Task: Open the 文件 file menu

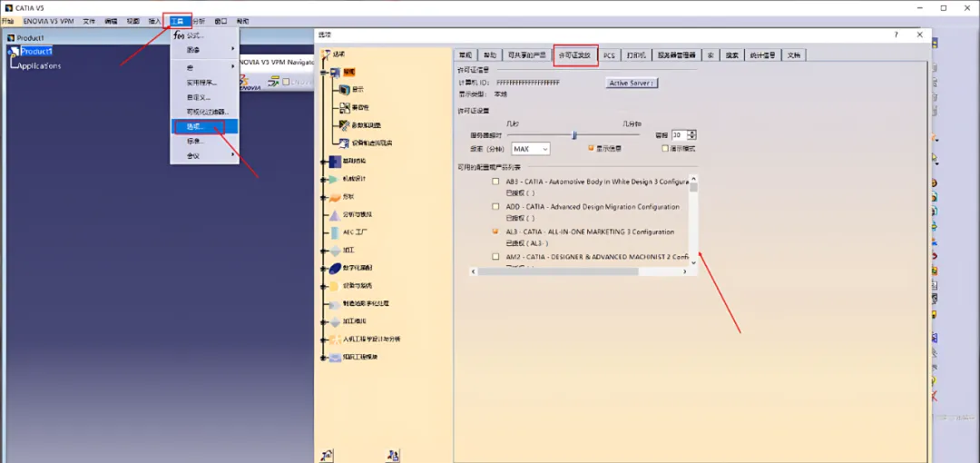Action: (x=89, y=21)
